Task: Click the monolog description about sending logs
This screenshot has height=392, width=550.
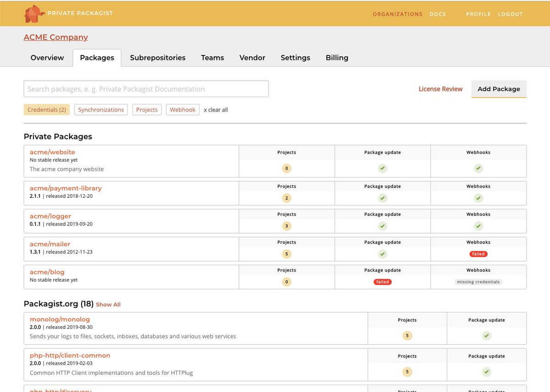Action: (x=133, y=336)
